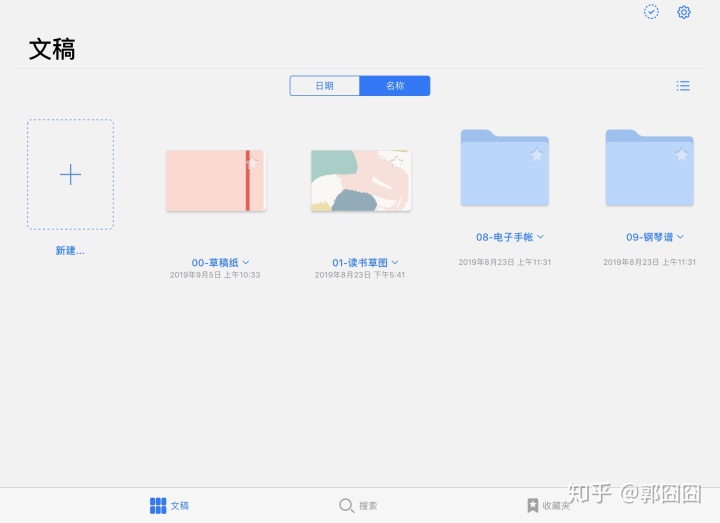The image size is (720, 523).
Task: Open the pink 00-草稿纸 notebook thumbnail
Action: pyautogui.click(x=216, y=180)
